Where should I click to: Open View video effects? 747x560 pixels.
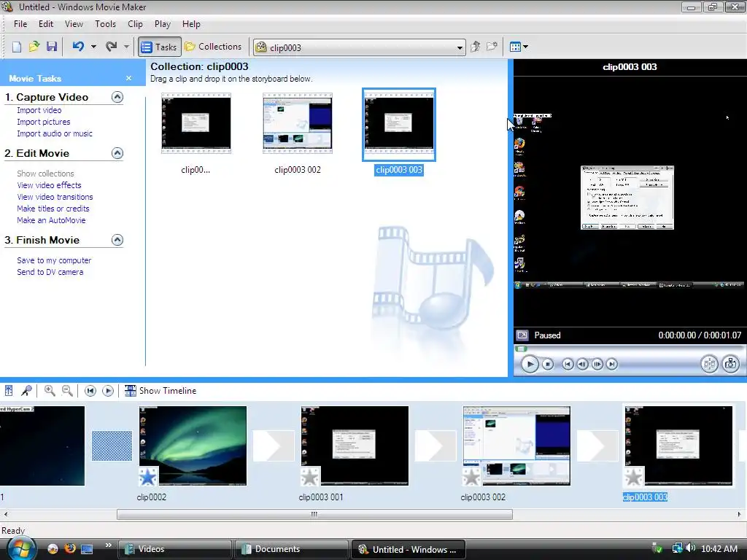pos(49,185)
